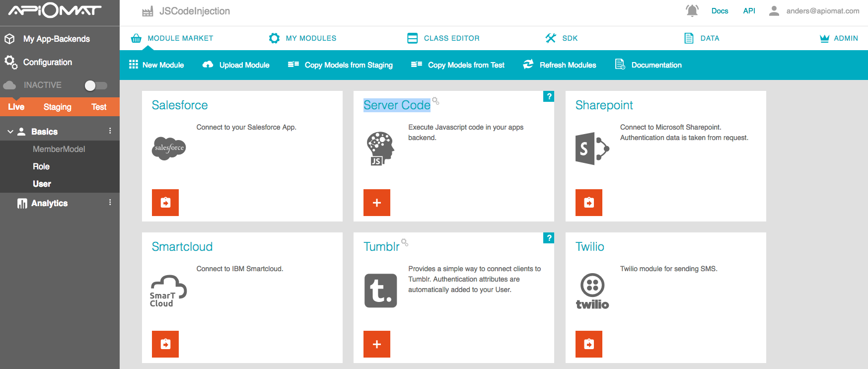This screenshot has height=369, width=868.
Task: Click the Documentation page icon
Action: [x=620, y=65]
